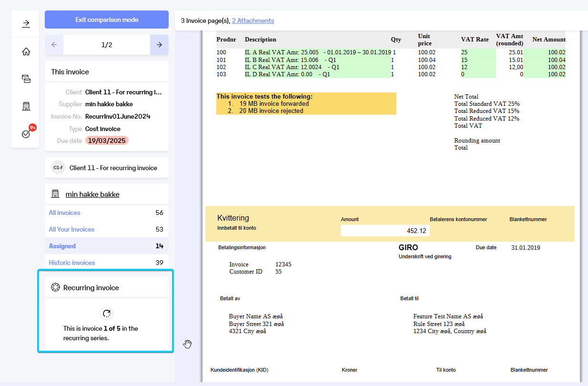This screenshot has width=588, height=386.
Task: Click Feature Test Name AS æøå text
Action: [448, 316]
